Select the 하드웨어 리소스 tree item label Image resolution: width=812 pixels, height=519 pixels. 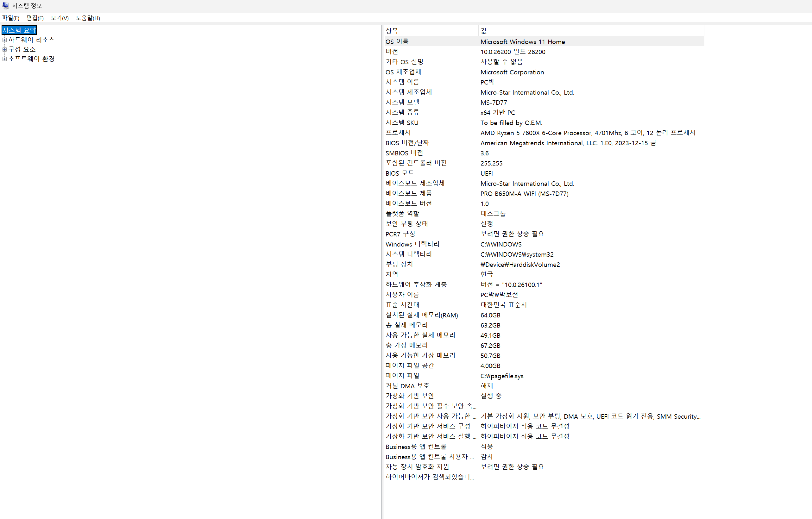pos(31,40)
